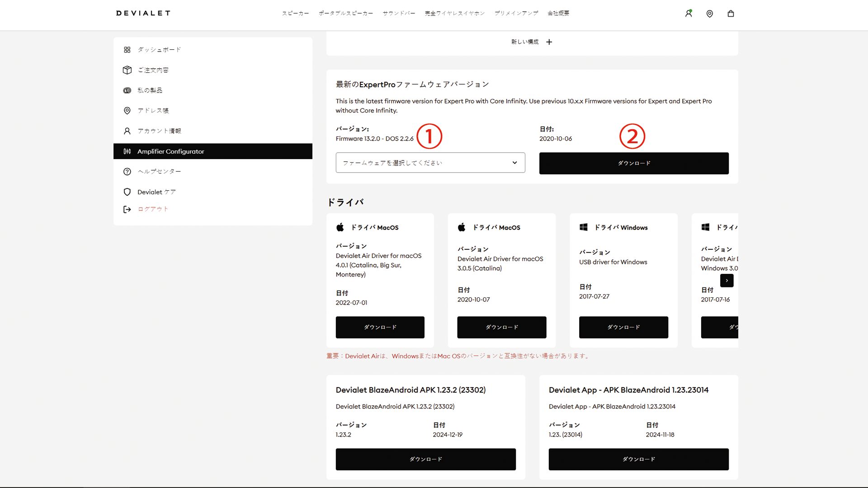Click the my products speaker icon

click(x=127, y=90)
